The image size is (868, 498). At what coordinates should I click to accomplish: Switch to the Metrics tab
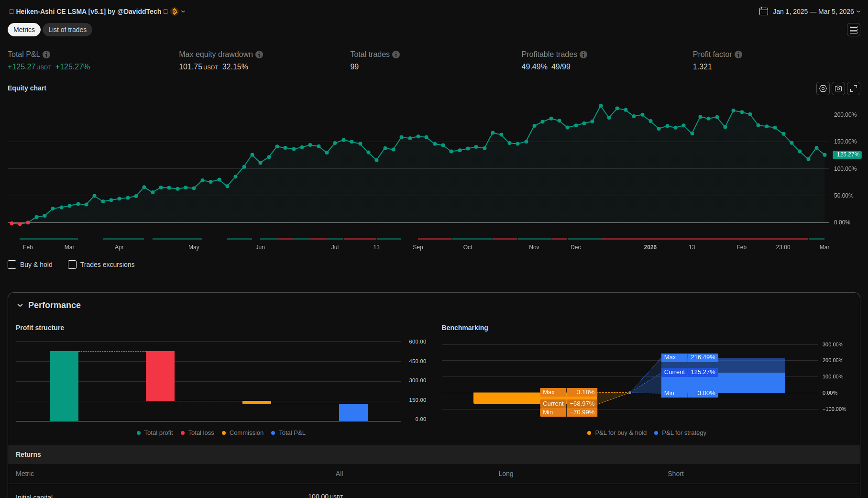point(24,30)
